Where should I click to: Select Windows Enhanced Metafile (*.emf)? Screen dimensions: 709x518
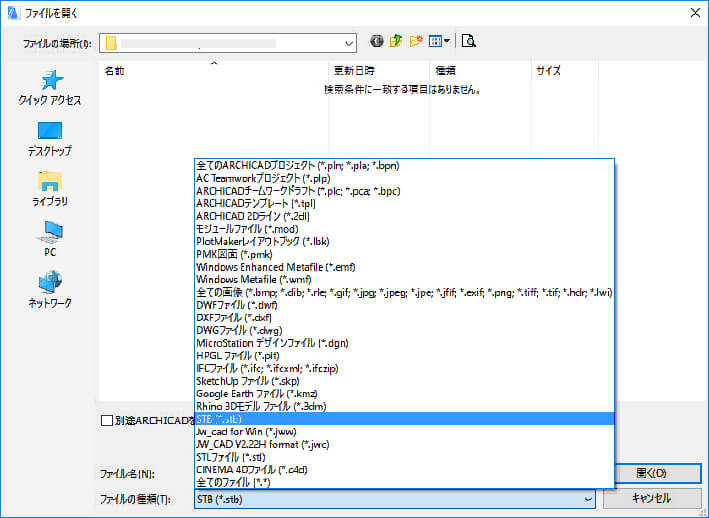(404, 267)
